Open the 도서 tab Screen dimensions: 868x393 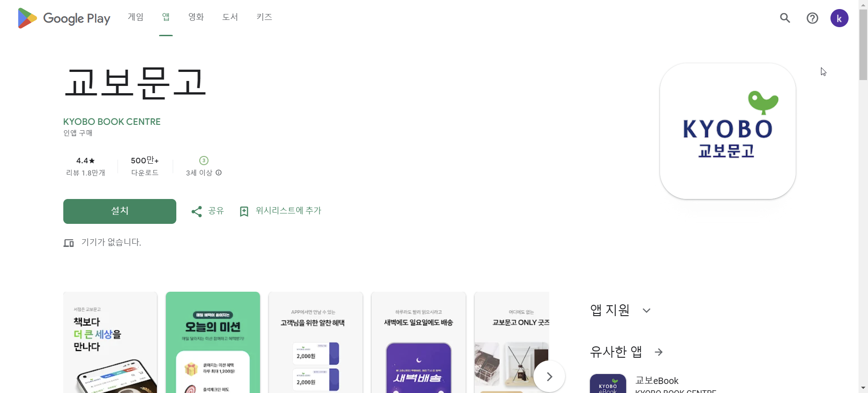pyautogui.click(x=230, y=17)
